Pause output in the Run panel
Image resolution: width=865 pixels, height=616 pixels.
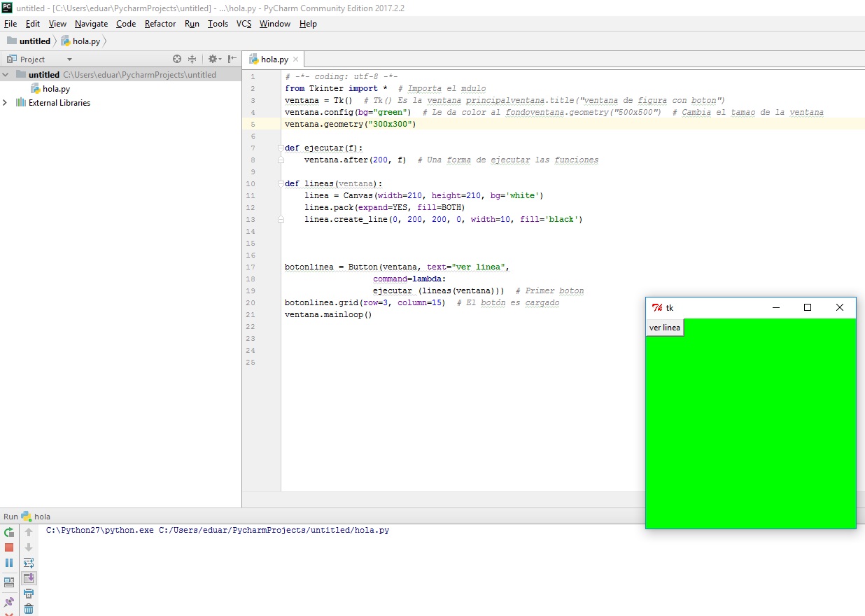(x=9, y=562)
